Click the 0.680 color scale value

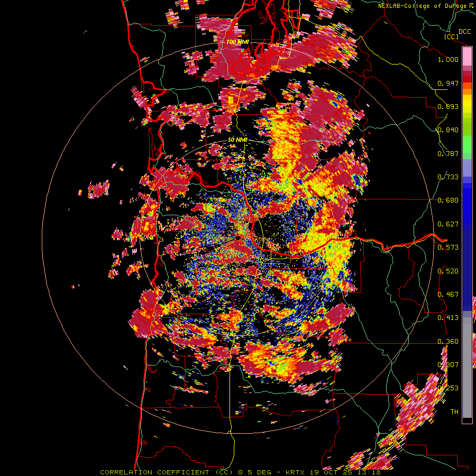(x=448, y=200)
